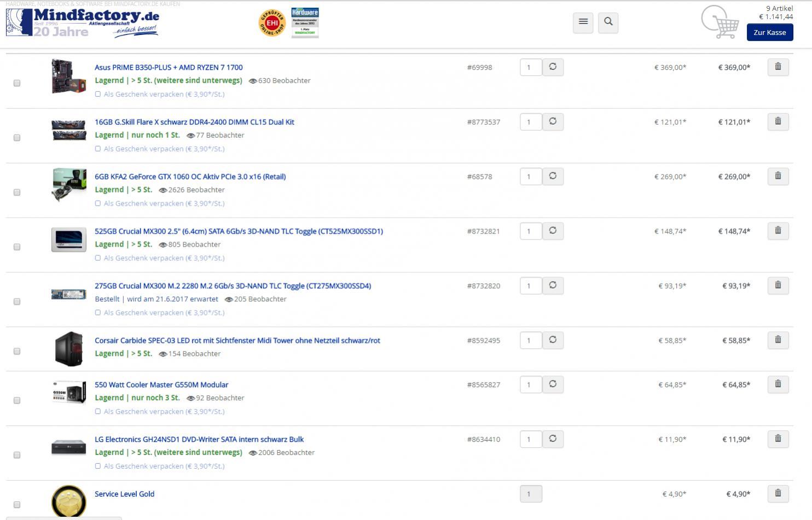The width and height of the screenshot is (812, 520).
Task: Open 550 Watt Cooler Master G550M link
Action: [161, 384]
